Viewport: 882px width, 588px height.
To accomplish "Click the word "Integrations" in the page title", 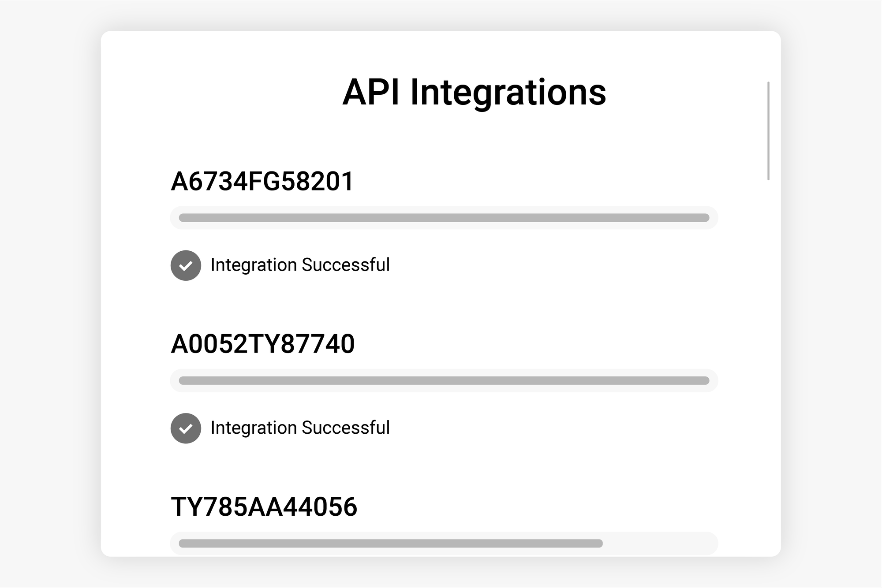I will pyautogui.click(x=508, y=93).
